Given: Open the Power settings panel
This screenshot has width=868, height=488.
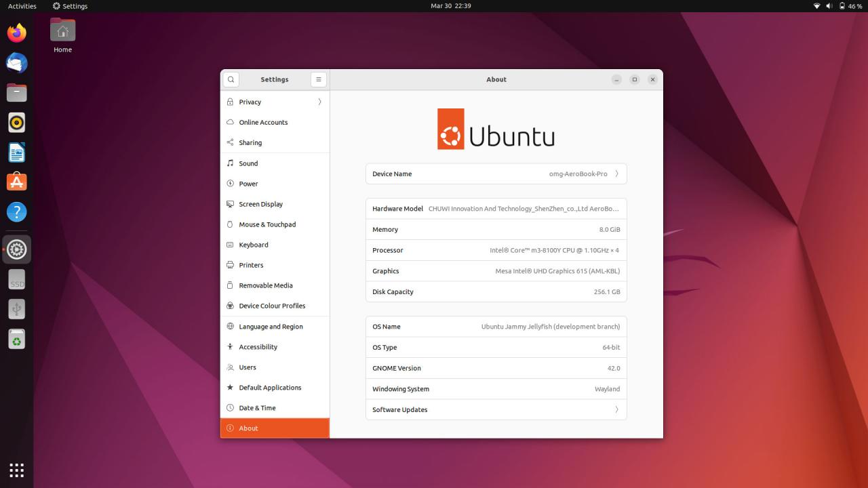Looking at the screenshot, I should 275,184.
